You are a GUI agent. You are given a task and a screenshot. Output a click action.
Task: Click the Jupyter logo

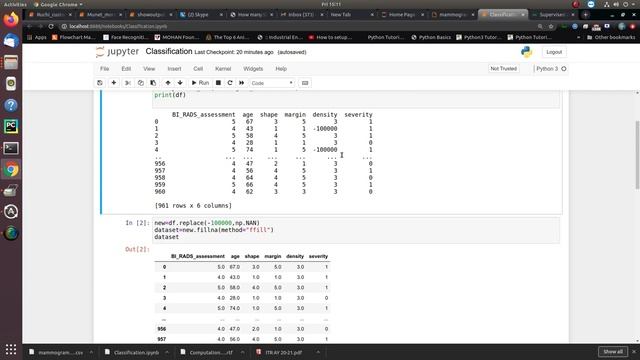click(x=118, y=52)
